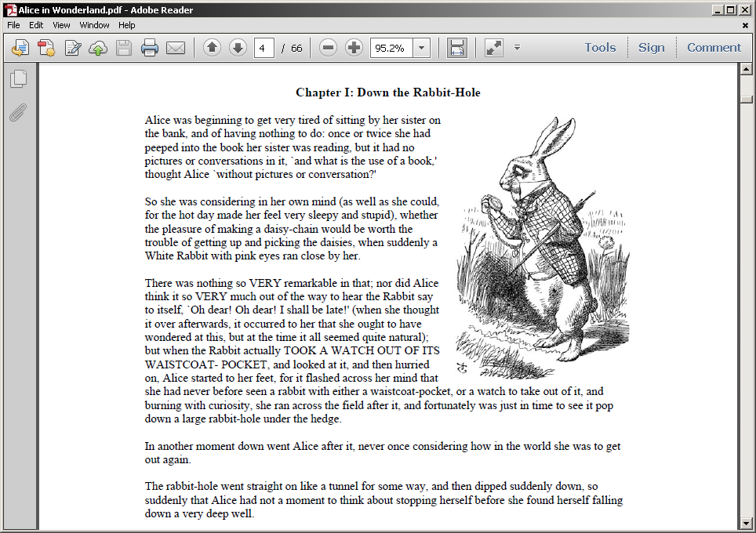The width and height of the screenshot is (756, 533).
Task: Click the fit width scrolling icon
Action: coord(456,48)
